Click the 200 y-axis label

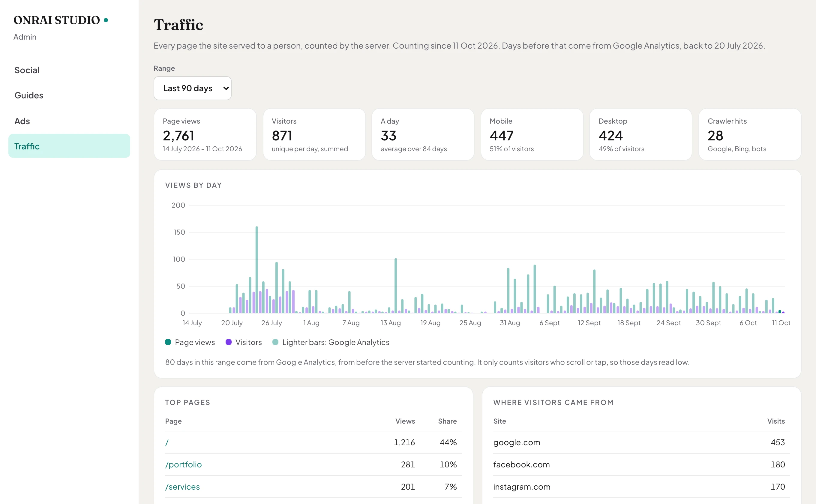[178, 205]
